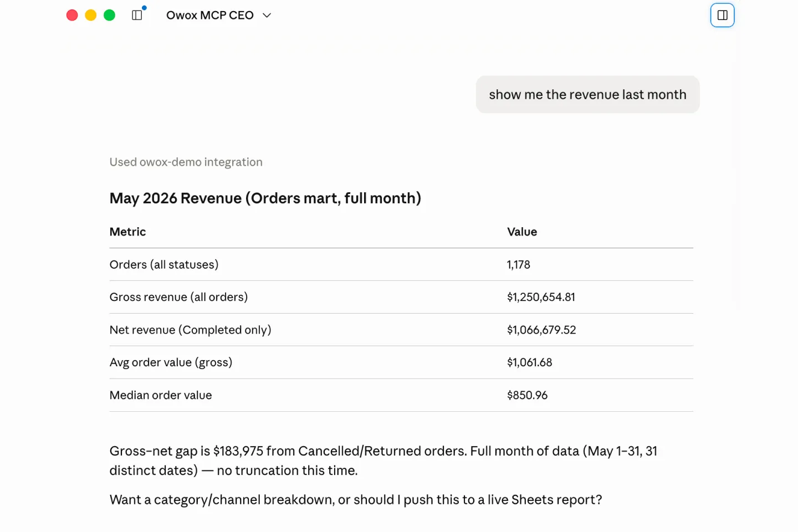Select the $1,066,679.52 value
798x532 pixels.
point(541,330)
